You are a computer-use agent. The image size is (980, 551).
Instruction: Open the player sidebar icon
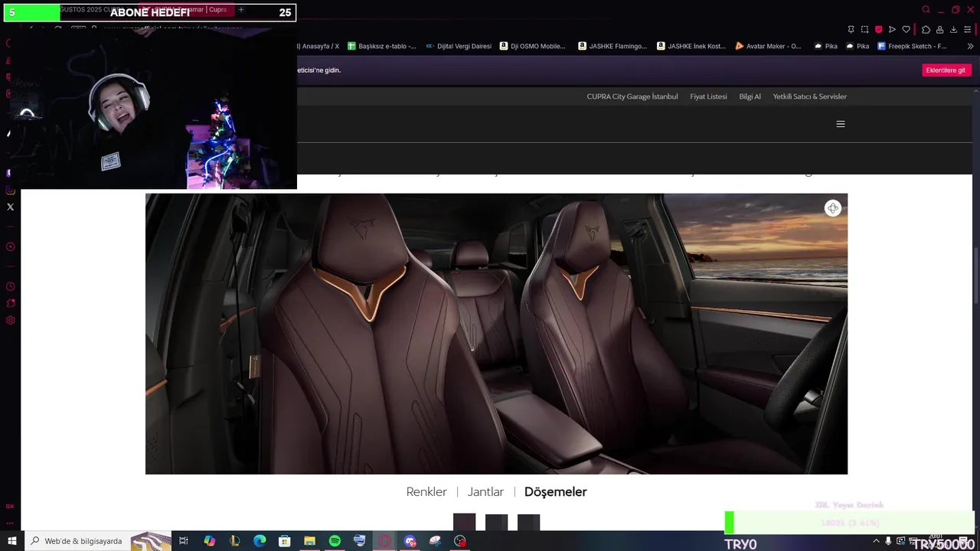(10, 246)
